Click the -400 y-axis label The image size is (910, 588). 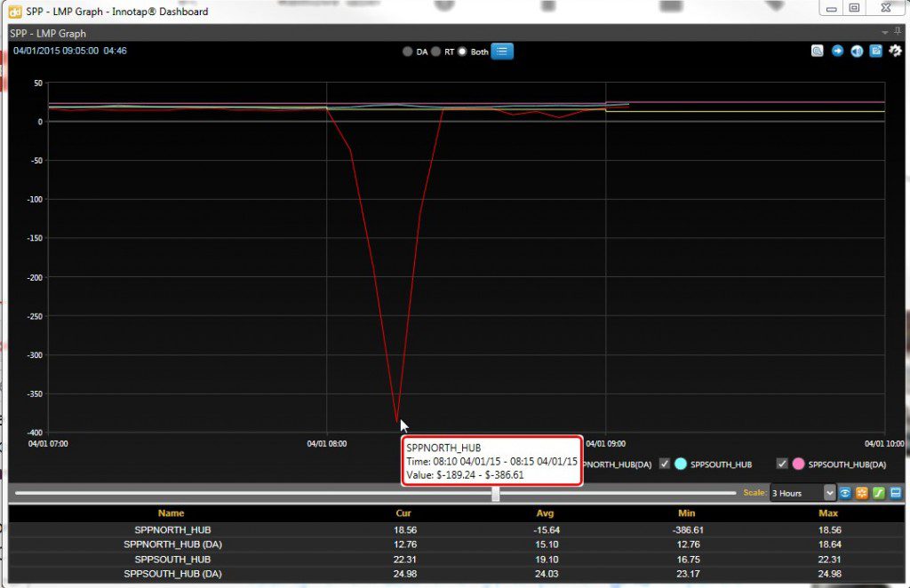(x=35, y=433)
